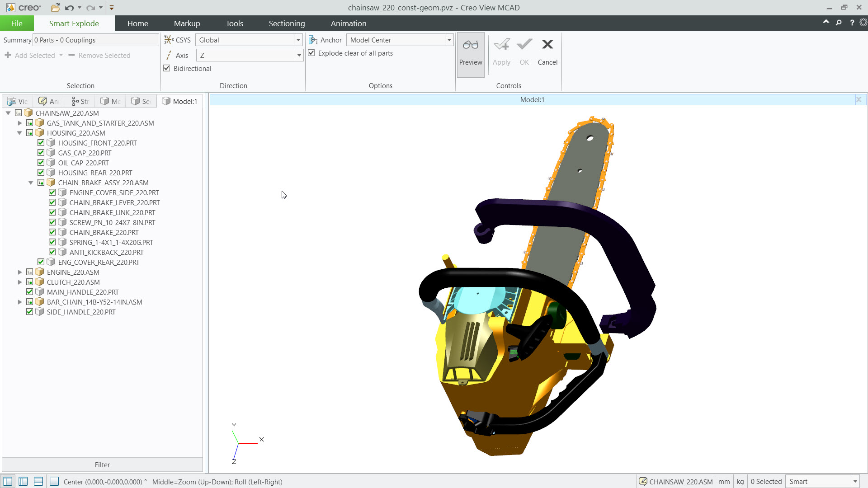Viewport: 868px width, 488px height.
Task: Open the Redo history dropdown arrow
Action: click(x=101, y=8)
